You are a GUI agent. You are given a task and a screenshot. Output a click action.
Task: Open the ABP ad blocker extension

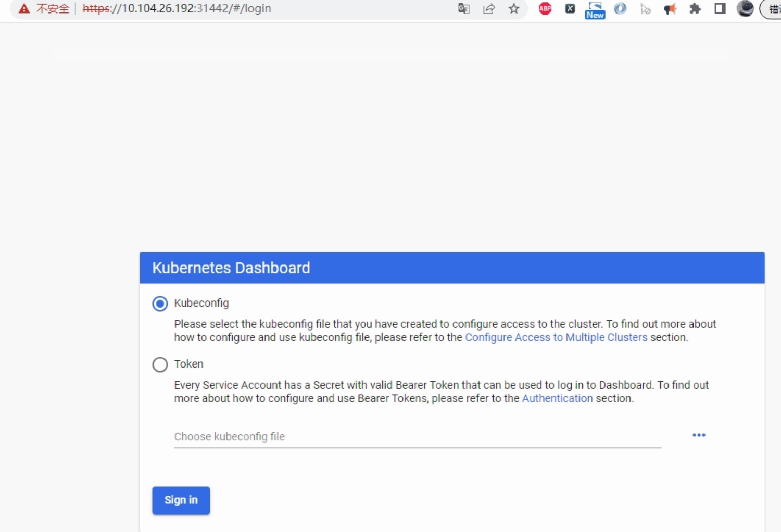pyautogui.click(x=545, y=8)
